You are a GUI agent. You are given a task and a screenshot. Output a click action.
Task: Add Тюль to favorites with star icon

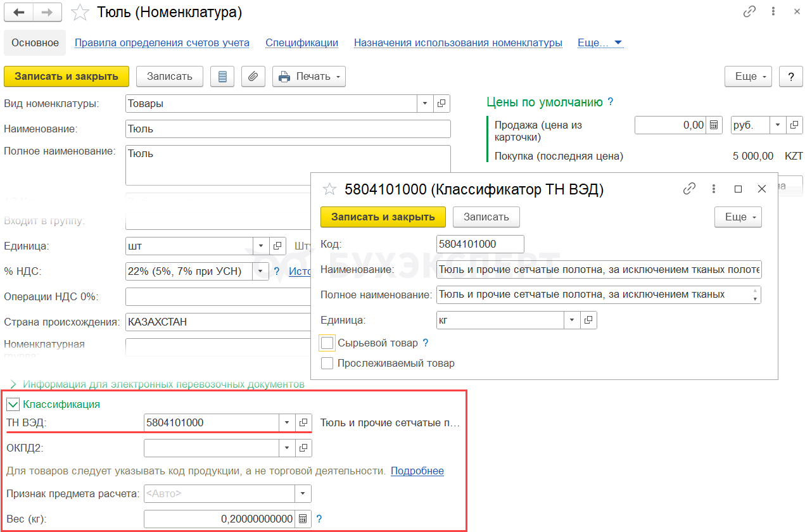[80, 12]
